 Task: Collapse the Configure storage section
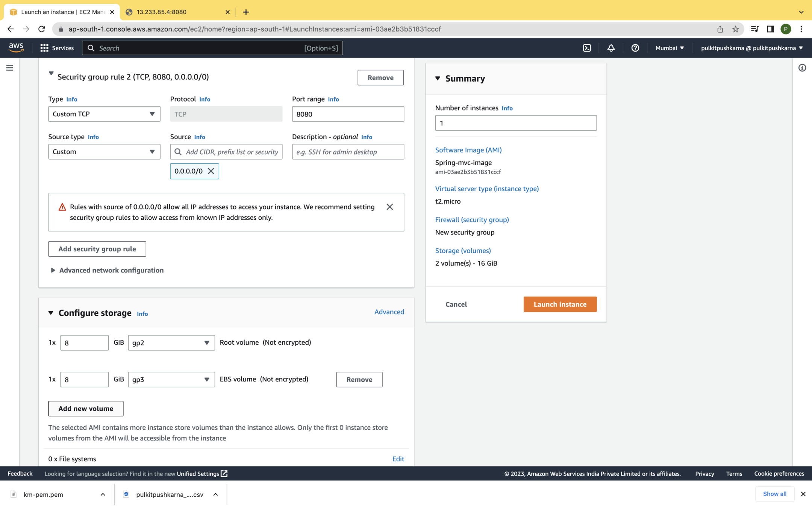point(51,313)
